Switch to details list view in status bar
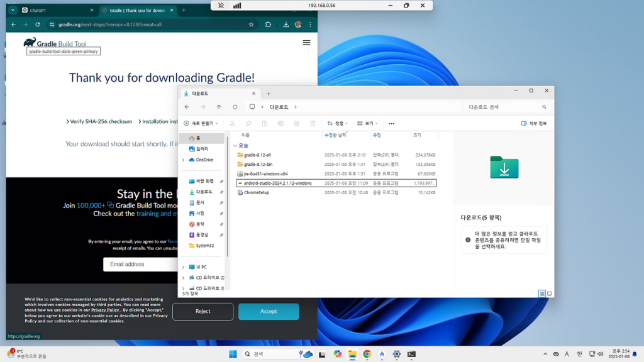Image resolution: width=644 pixels, height=362 pixels. click(x=541, y=293)
